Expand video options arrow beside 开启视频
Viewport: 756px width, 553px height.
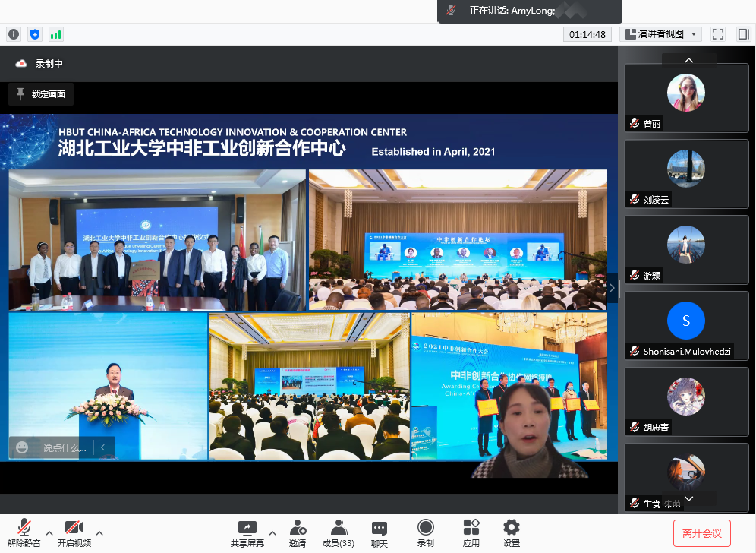coord(99,532)
